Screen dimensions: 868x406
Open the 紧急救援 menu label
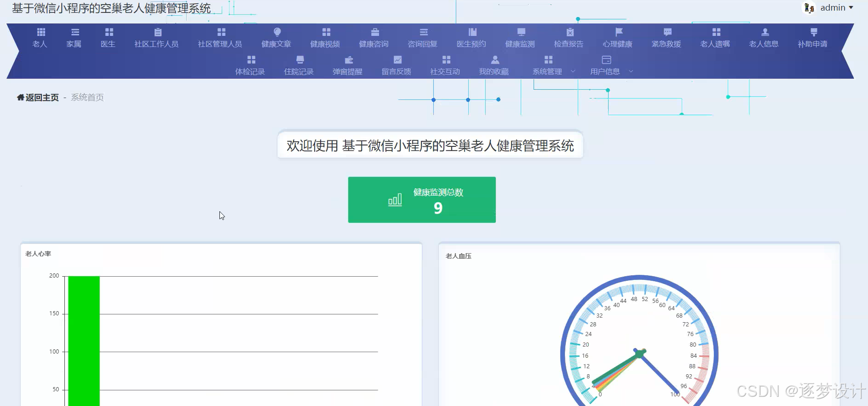coord(666,44)
